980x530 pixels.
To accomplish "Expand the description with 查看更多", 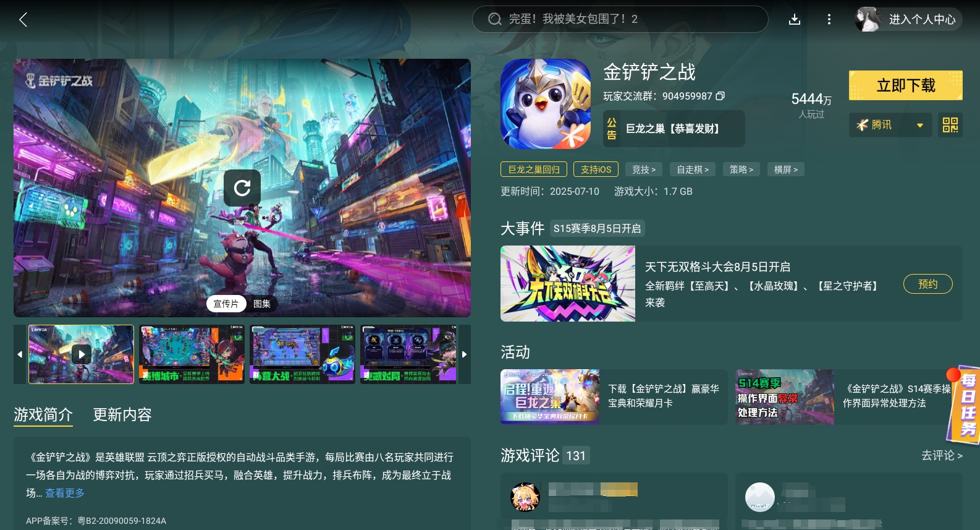I will (x=65, y=493).
